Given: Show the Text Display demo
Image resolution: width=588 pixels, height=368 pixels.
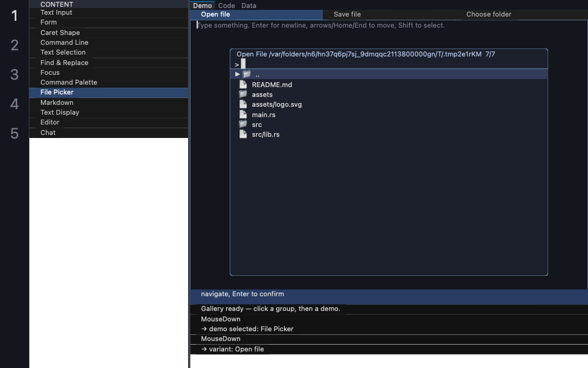Looking at the screenshot, I should [x=109, y=112].
